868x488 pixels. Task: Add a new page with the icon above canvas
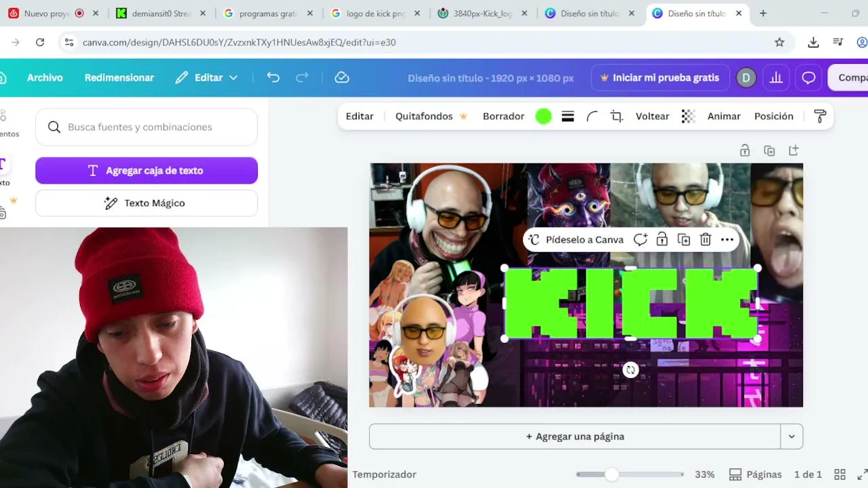click(793, 150)
